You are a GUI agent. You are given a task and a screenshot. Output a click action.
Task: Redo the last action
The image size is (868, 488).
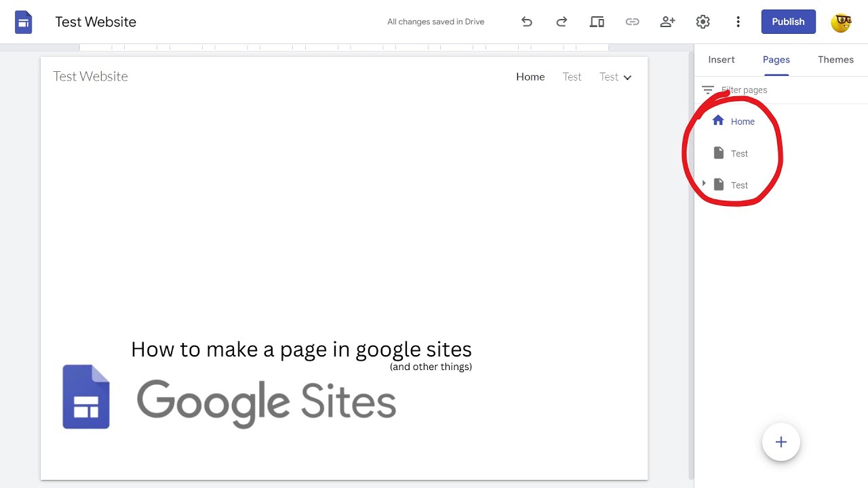tap(561, 22)
